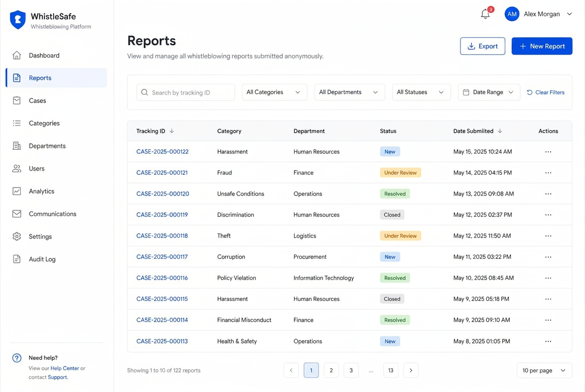Viewport: 585px width, 392px height.
Task: Open actions menu for CASE-2025-000116
Action: pyautogui.click(x=548, y=278)
